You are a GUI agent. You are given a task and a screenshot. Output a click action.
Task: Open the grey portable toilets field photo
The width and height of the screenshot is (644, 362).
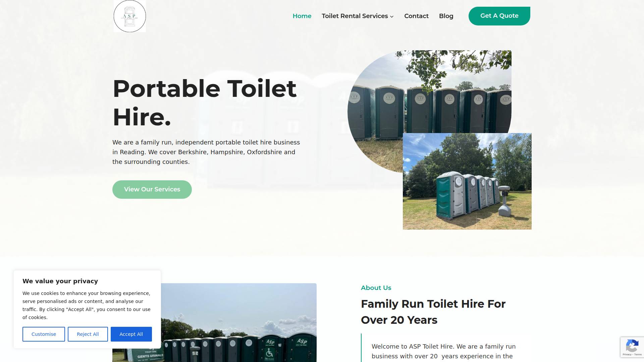pyautogui.click(x=467, y=181)
